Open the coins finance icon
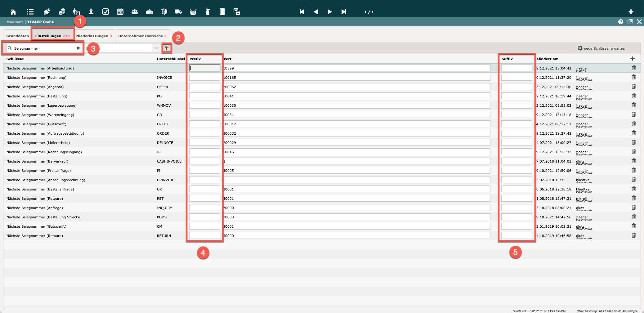Image resolution: width=644 pixels, height=313 pixels. (62, 12)
